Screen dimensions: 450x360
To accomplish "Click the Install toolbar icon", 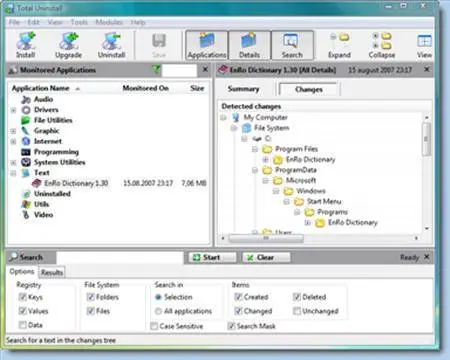I will tap(26, 45).
